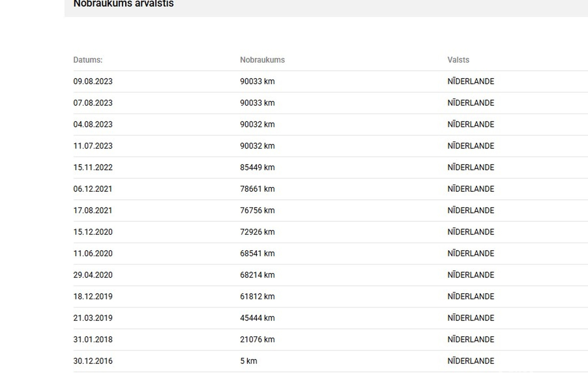This screenshot has height=392, width=588.
Task: Click the 5 km mileage entry
Action: [248, 361]
